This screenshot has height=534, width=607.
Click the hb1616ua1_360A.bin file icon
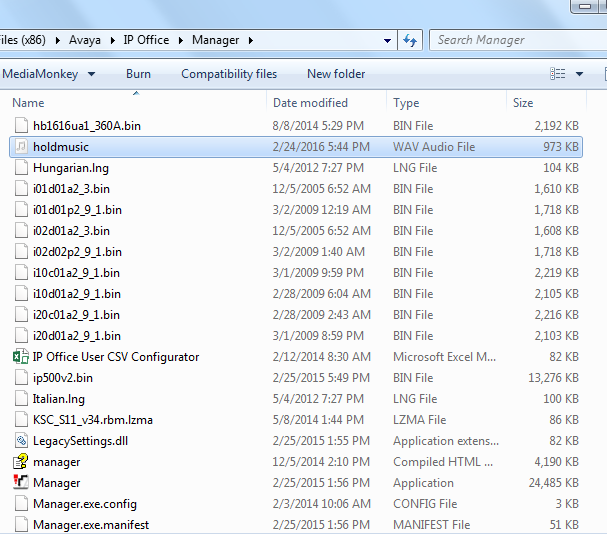(21, 125)
